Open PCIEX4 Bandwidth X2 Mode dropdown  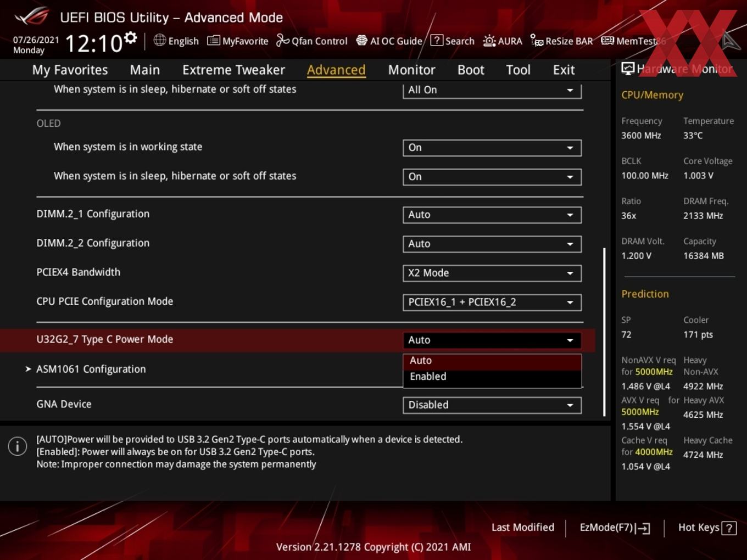(492, 273)
